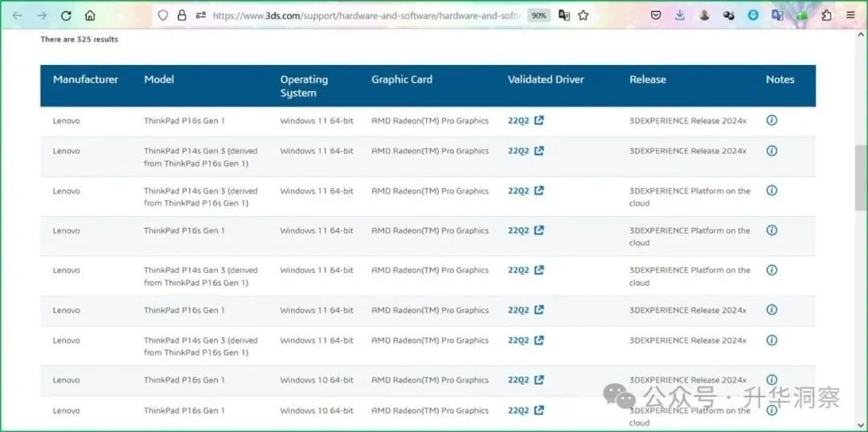
Task: Reload the page with the refresh icon
Action: [x=66, y=15]
